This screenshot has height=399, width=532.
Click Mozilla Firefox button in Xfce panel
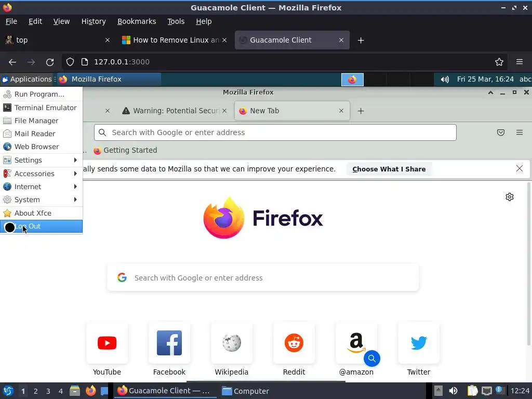(109, 79)
